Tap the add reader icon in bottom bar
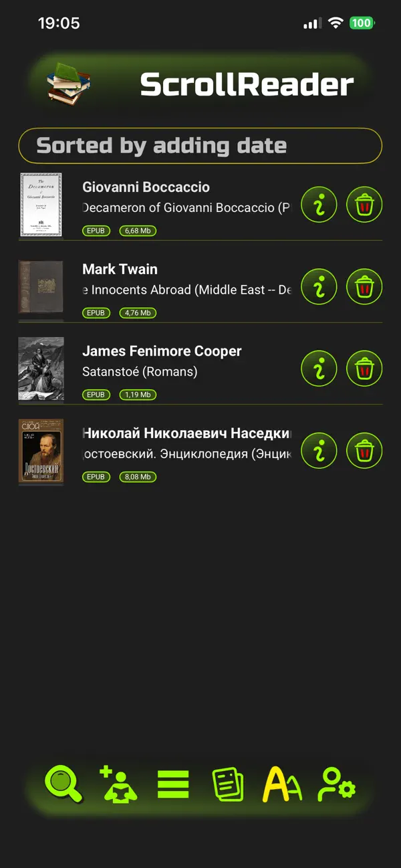The image size is (401, 868). [x=119, y=784]
